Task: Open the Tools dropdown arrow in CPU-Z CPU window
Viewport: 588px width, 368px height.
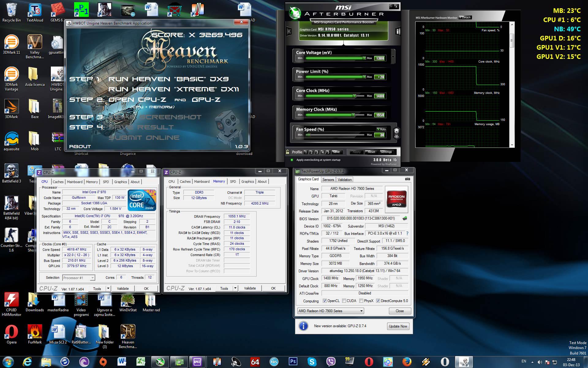Action: click(108, 289)
